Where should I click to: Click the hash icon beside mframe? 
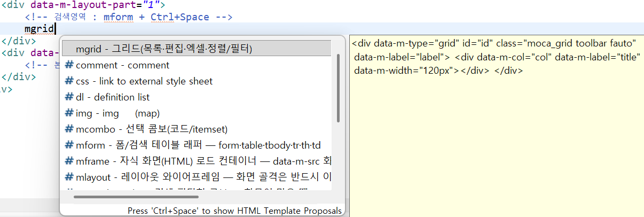coord(69,161)
